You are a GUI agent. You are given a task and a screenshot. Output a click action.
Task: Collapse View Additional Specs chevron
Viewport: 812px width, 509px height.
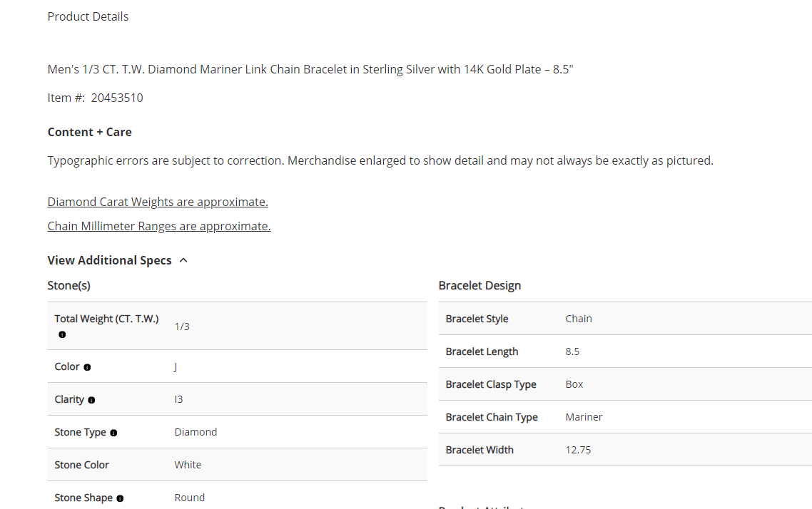pyautogui.click(x=183, y=260)
